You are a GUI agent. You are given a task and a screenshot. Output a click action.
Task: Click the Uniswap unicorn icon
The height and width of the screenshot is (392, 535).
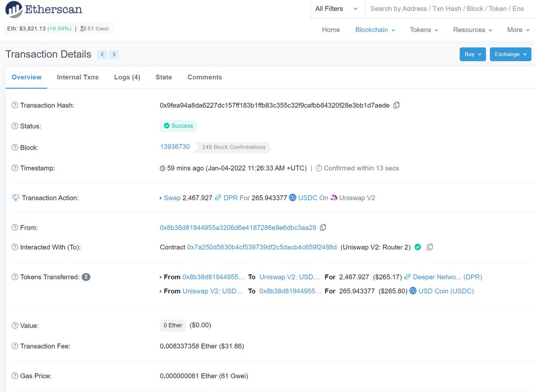click(334, 197)
